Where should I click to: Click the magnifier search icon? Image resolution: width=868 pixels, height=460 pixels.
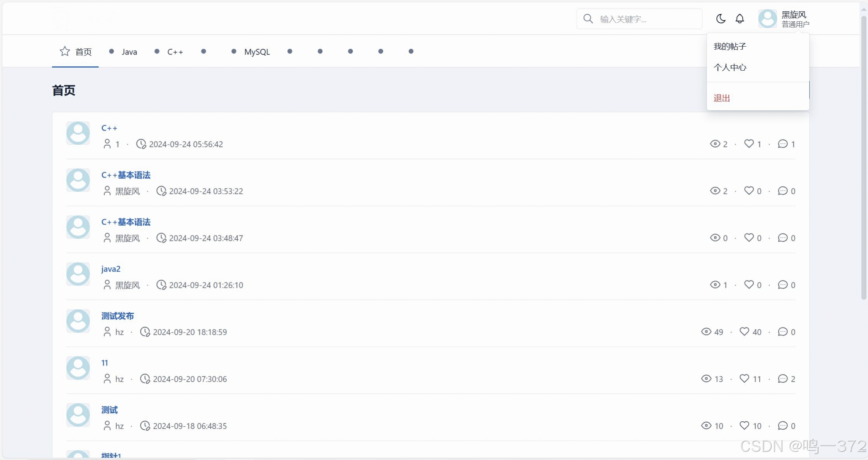pyautogui.click(x=588, y=19)
